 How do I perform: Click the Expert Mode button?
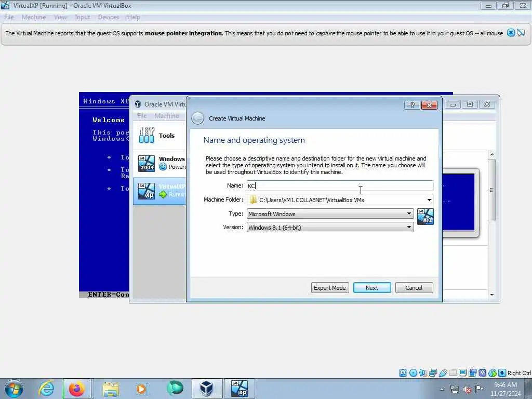(x=330, y=288)
